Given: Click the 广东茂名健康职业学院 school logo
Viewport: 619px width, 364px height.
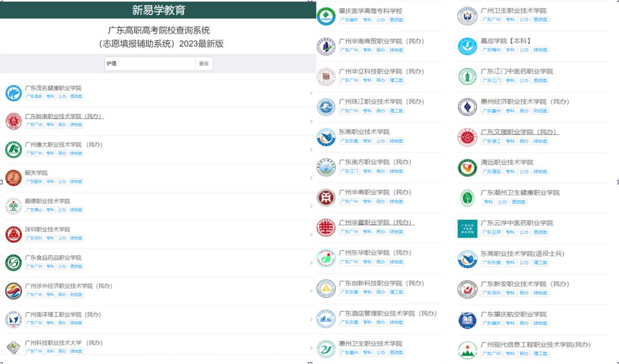Looking at the screenshot, I should 13,93.
